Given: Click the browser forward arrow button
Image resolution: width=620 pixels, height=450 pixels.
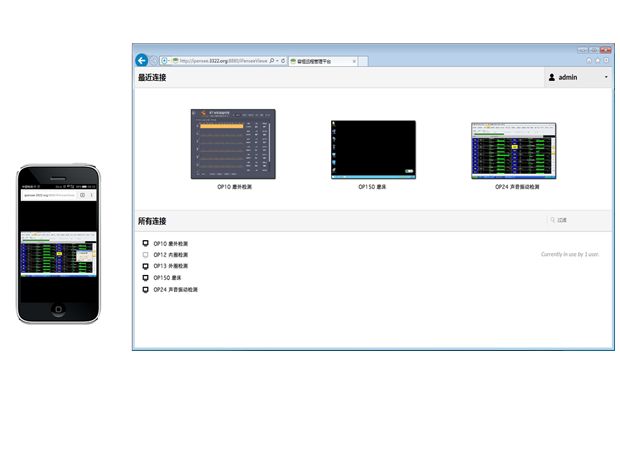Looking at the screenshot, I should click(x=154, y=61).
